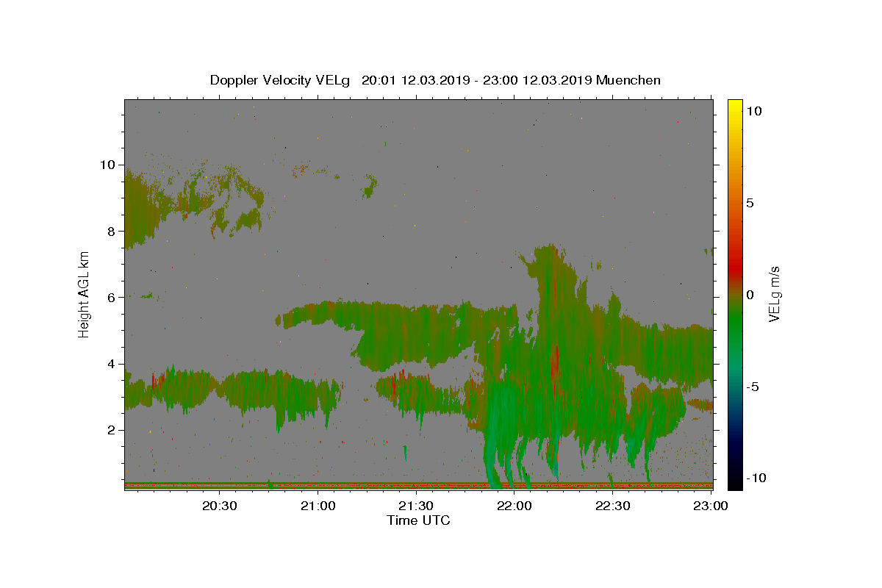
Task: Click the '20:30' time axis label
Action: pos(220,506)
